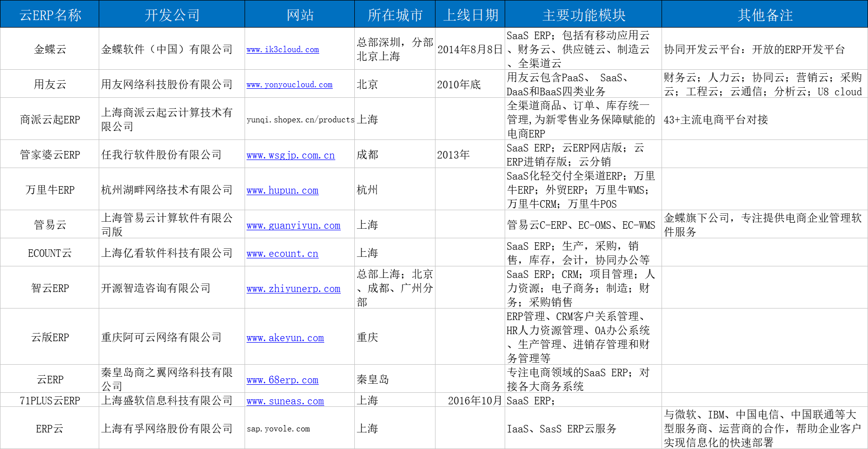Click the 专注电商领域的SaaS ERP cell
This screenshot has width=868, height=449.
pyautogui.click(x=583, y=379)
